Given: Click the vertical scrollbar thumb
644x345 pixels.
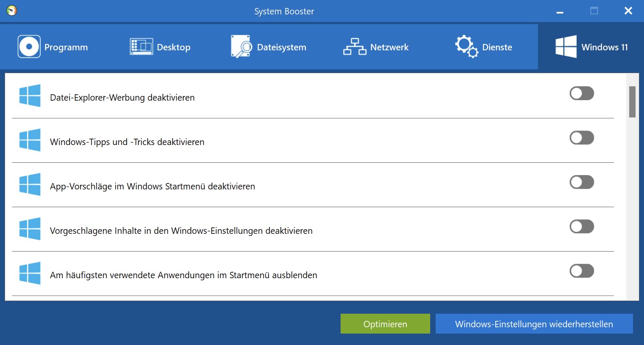Looking at the screenshot, I should (632, 102).
